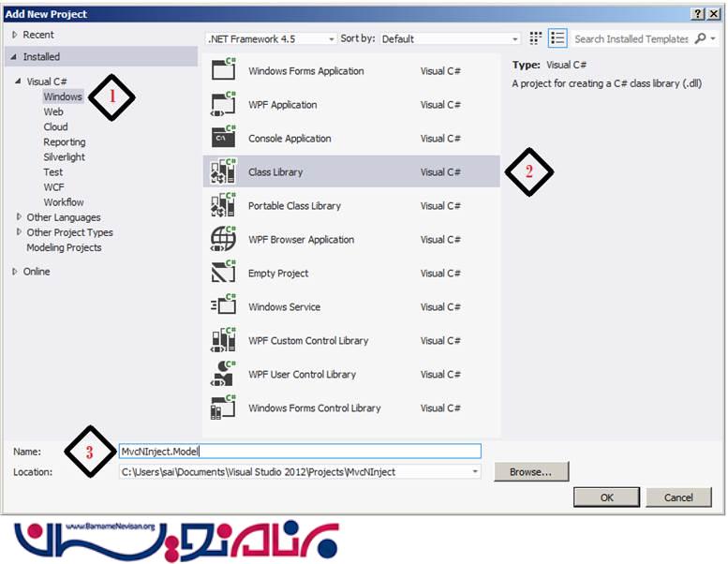Click the Browse... button
Screen dimensions: 728x564
coord(530,472)
